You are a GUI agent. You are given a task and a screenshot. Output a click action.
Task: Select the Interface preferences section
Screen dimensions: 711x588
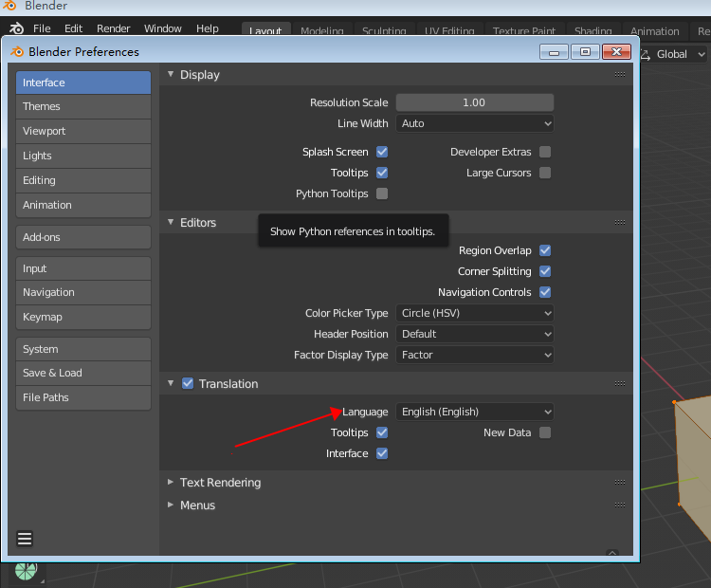coord(83,83)
